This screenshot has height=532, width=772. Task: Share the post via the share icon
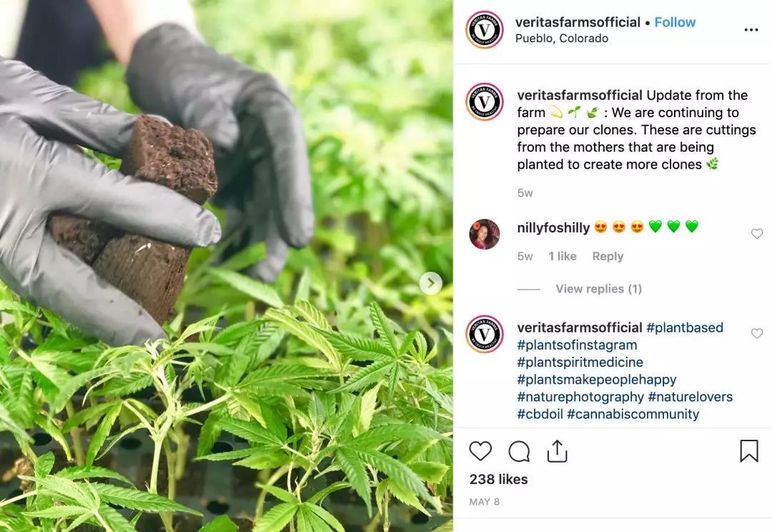[x=557, y=450]
